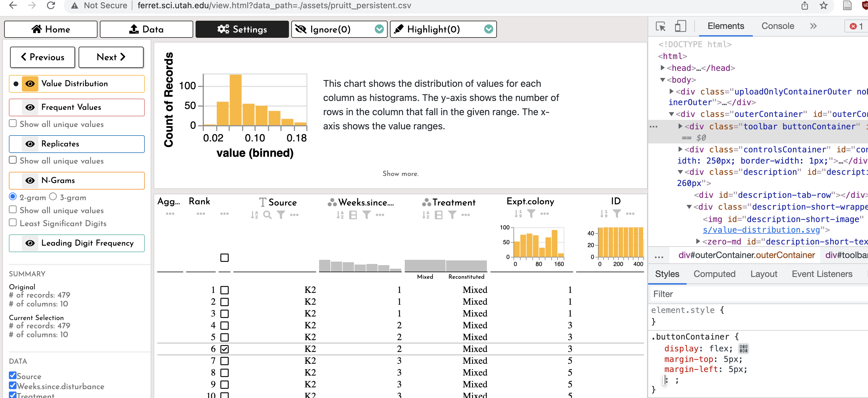Click filter icon in Treatment column
The width and height of the screenshot is (868, 398).
[x=452, y=215]
